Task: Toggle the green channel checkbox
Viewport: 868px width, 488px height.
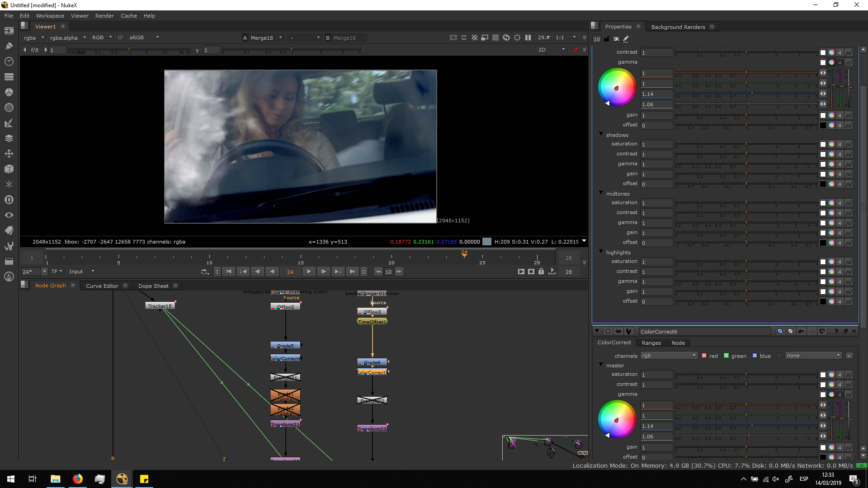Action: tap(726, 356)
